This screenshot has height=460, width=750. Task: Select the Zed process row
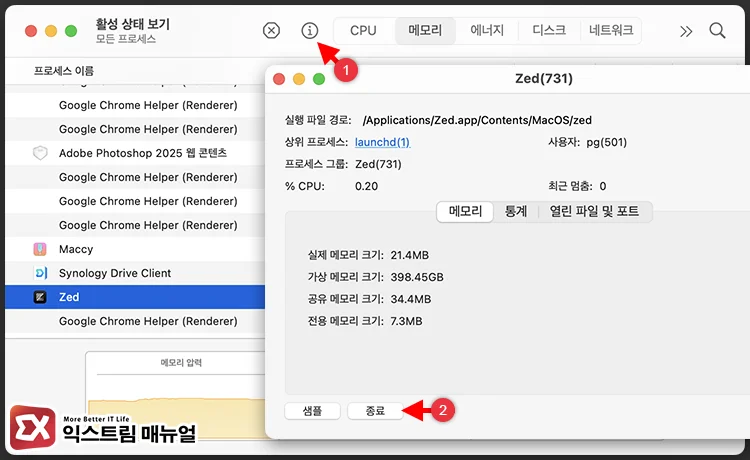(x=135, y=297)
